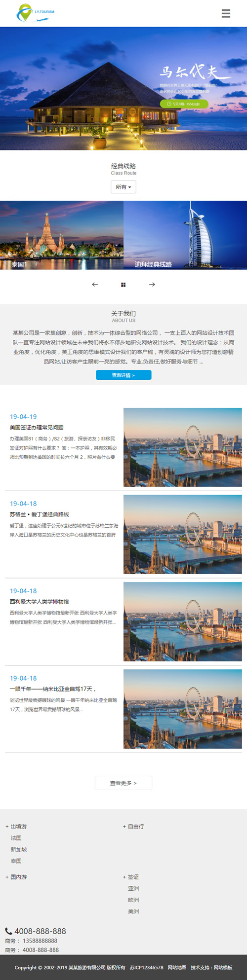This screenshot has height=980, width=247.
Task: Click the blue 查看详情 button
Action: (123, 375)
